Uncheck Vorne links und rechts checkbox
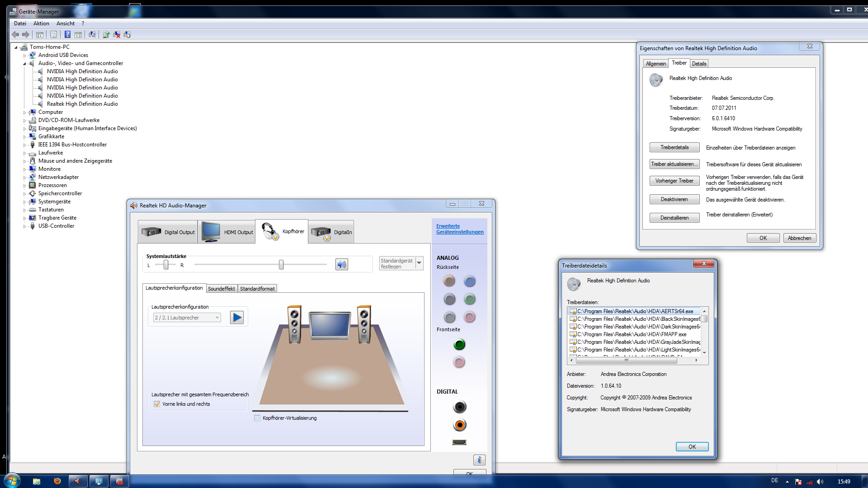The width and height of the screenshot is (868, 488). [157, 404]
